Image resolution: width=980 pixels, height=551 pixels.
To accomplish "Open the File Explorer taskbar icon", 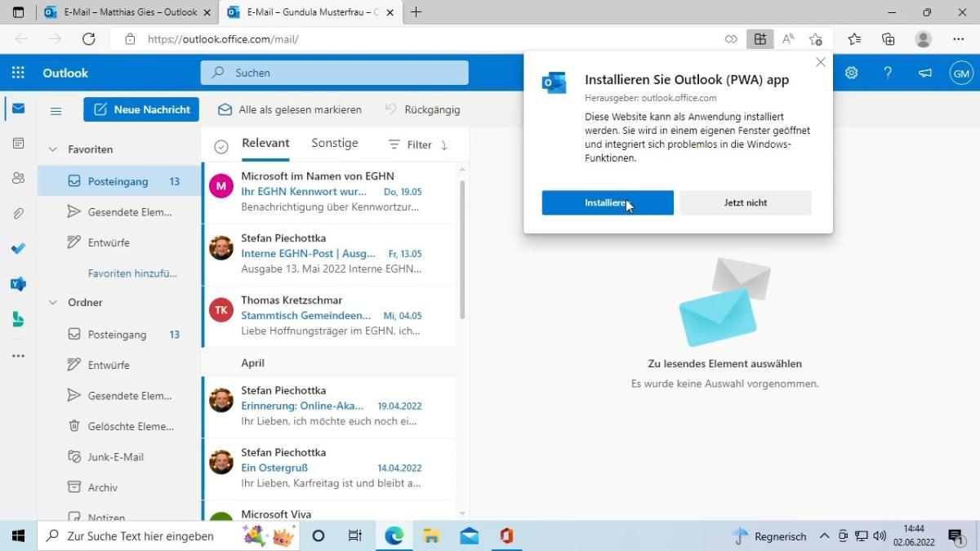I will [431, 535].
